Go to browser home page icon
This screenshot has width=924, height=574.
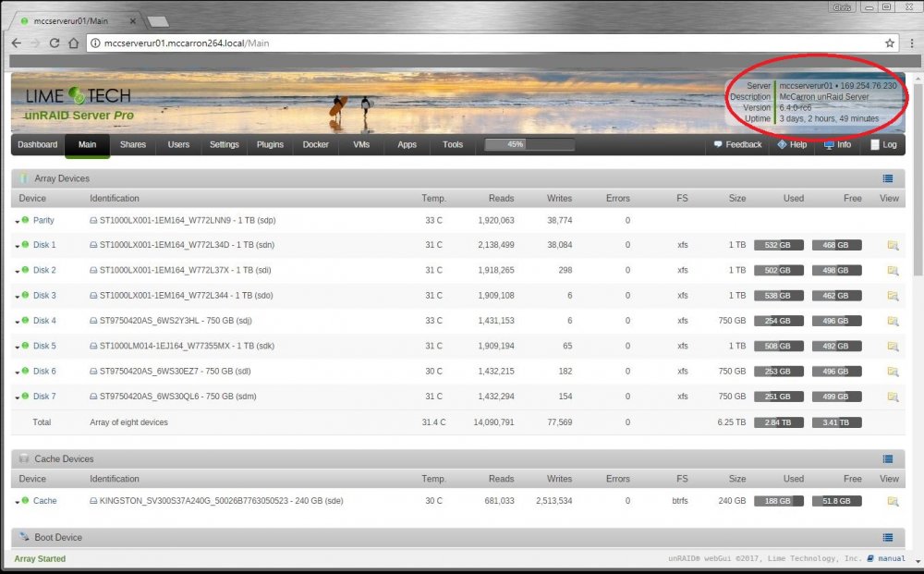74,43
